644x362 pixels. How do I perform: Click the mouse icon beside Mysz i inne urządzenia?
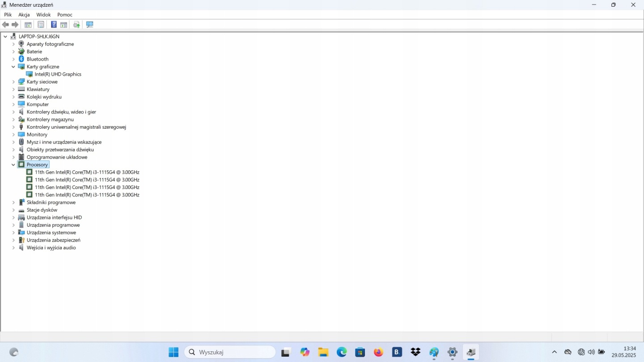coord(21,142)
